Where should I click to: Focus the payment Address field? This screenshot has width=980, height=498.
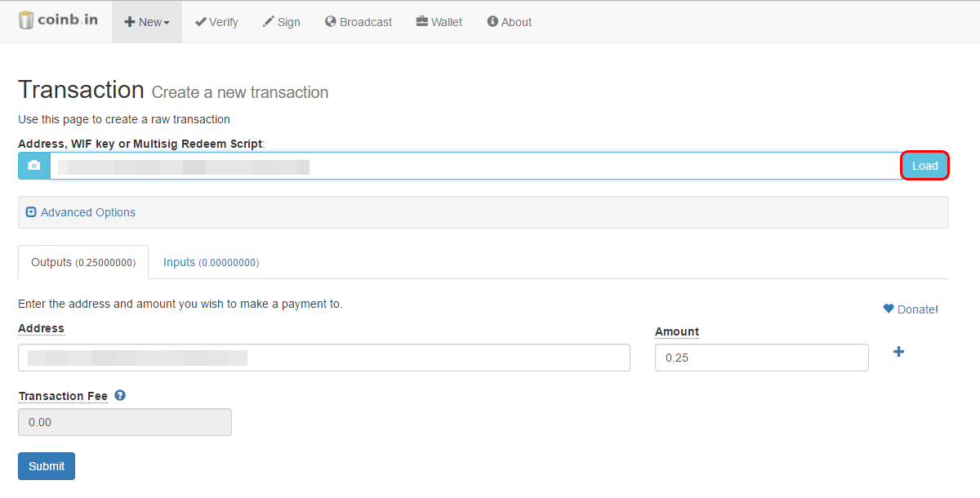(324, 358)
